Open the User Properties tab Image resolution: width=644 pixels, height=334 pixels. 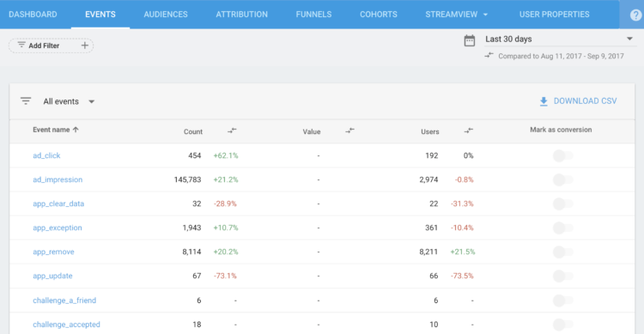(x=554, y=15)
